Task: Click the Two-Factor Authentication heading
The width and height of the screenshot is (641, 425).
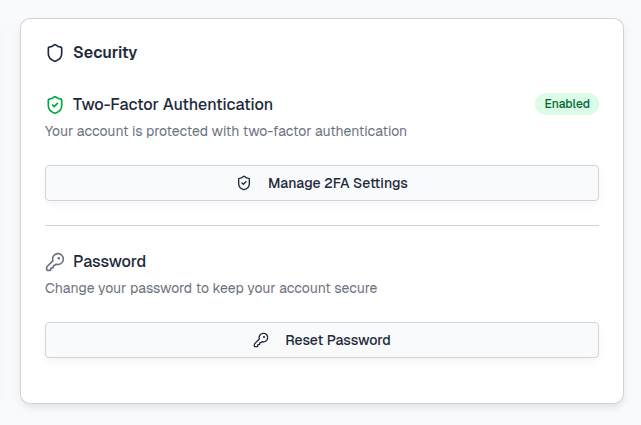Action: (x=172, y=104)
